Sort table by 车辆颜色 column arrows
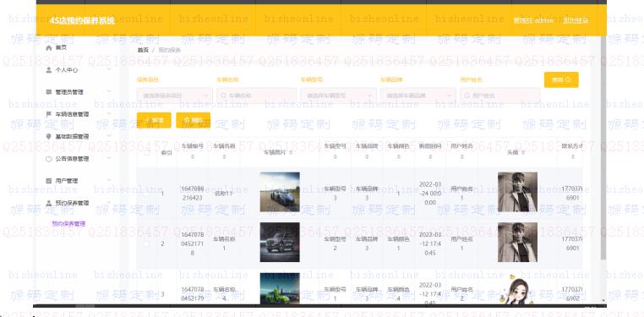Image resolution: width=644 pixels, height=317 pixels. click(x=398, y=156)
